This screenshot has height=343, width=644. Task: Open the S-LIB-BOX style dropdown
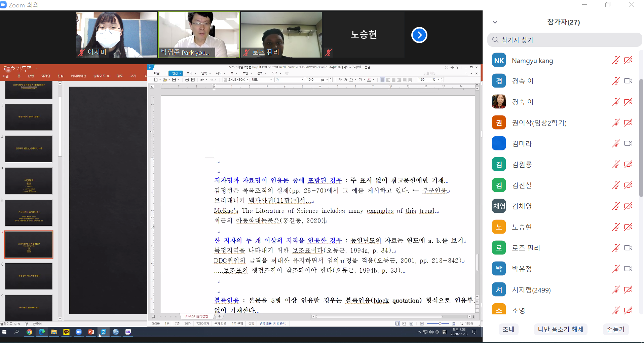248,80
